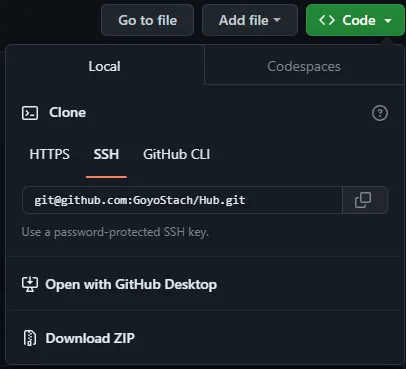Image resolution: width=406 pixels, height=369 pixels.
Task: Switch to the Codespaces tab
Action: point(304,66)
